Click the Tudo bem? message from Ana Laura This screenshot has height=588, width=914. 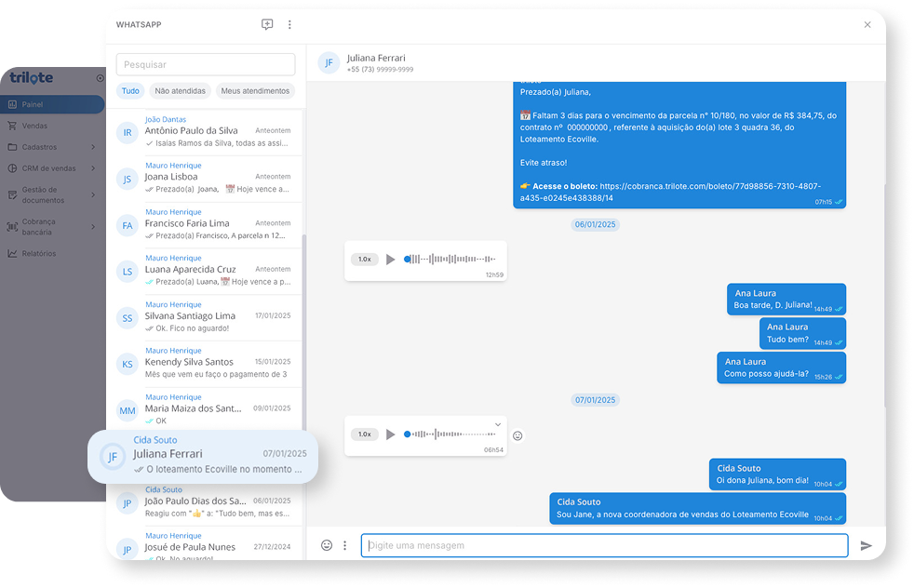pos(802,333)
